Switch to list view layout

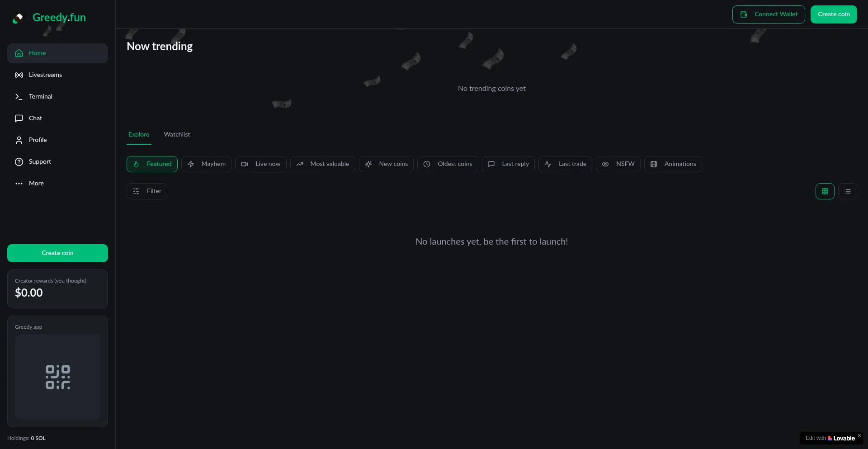pyautogui.click(x=847, y=191)
